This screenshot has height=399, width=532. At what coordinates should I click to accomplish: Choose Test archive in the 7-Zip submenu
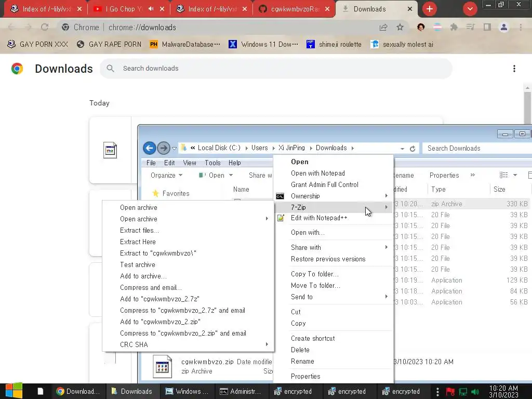[188, 264]
